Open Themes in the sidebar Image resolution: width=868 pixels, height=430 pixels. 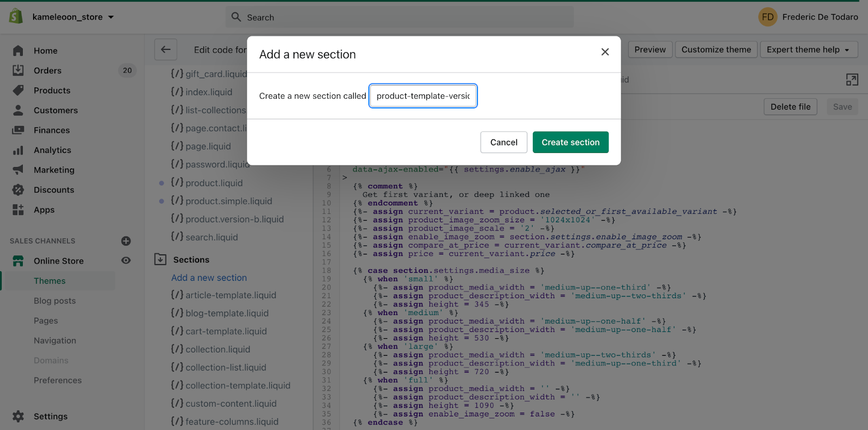[x=49, y=281]
